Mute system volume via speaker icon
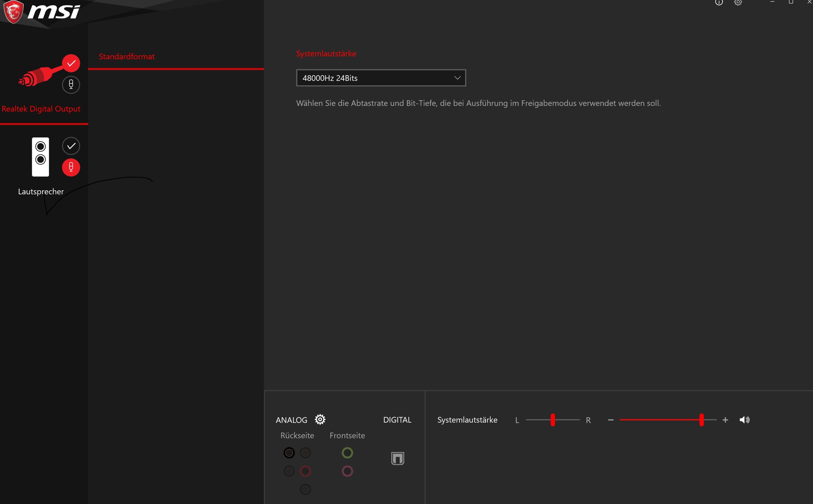Screen dimensions: 813x504 pyautogui.click(x=744, y=420)
